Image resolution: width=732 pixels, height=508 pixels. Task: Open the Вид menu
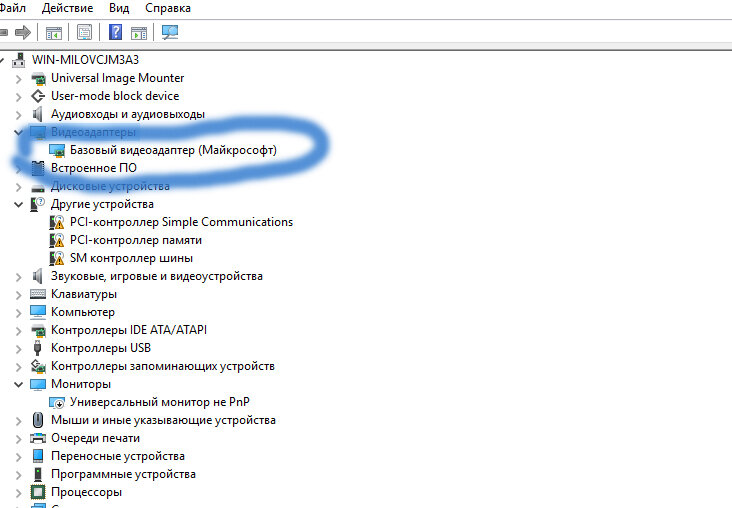[119, 8]
